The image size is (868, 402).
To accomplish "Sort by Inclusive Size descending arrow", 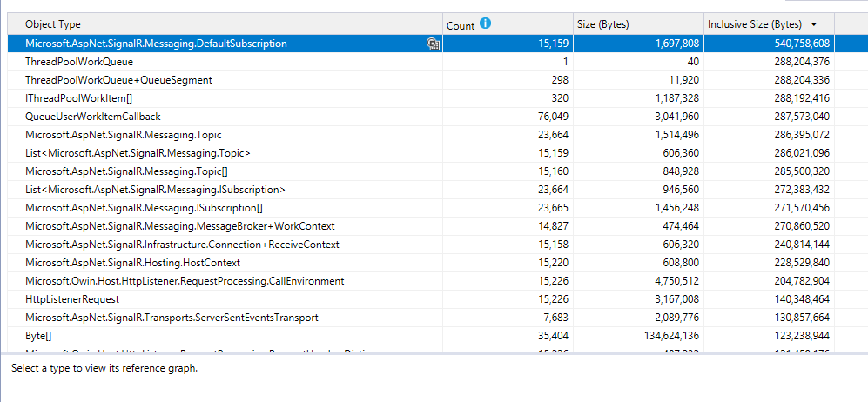I will (x=813, y=25).
